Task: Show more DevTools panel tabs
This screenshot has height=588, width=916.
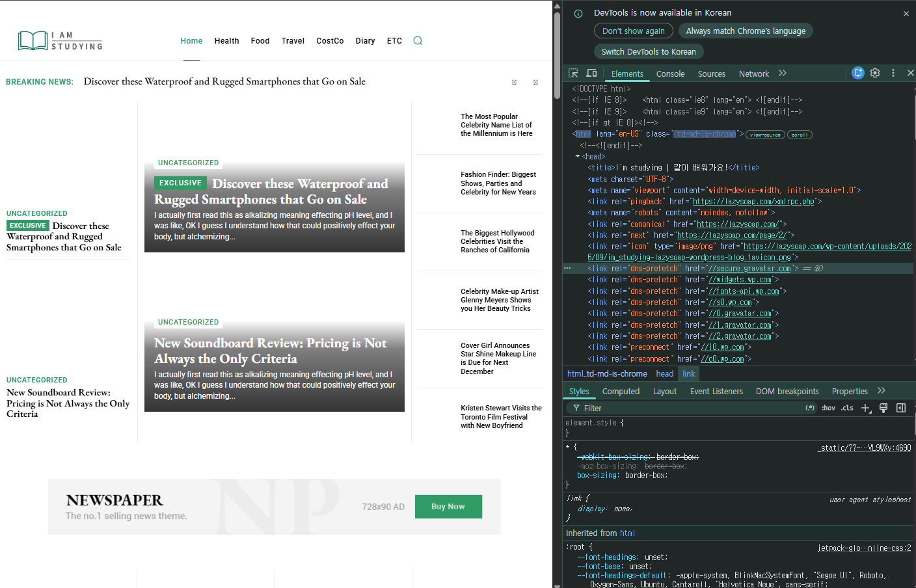Action: (783, 73)
